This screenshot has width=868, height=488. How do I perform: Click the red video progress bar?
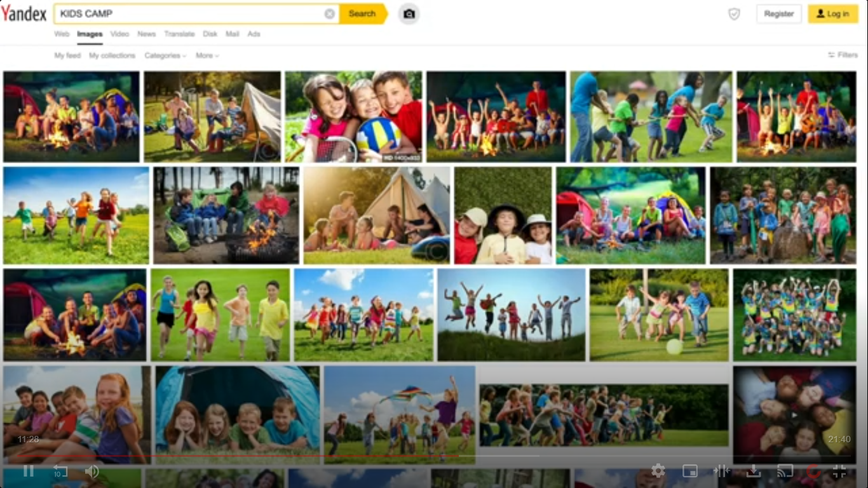254,456
